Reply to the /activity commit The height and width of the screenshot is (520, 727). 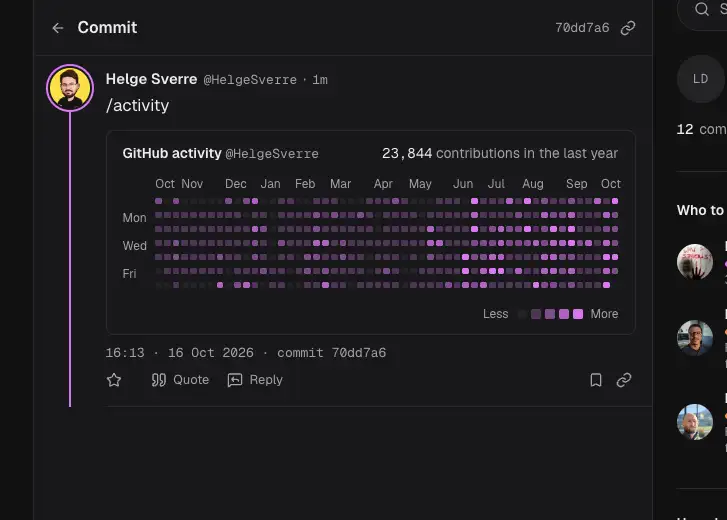coord(255,380)
